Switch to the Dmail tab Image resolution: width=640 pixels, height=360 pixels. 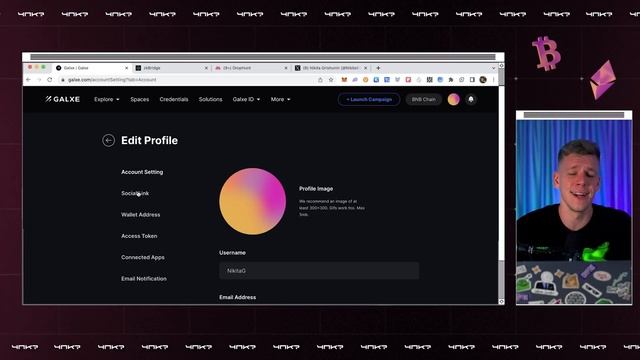pyautogui.click(x=251, y=68)
